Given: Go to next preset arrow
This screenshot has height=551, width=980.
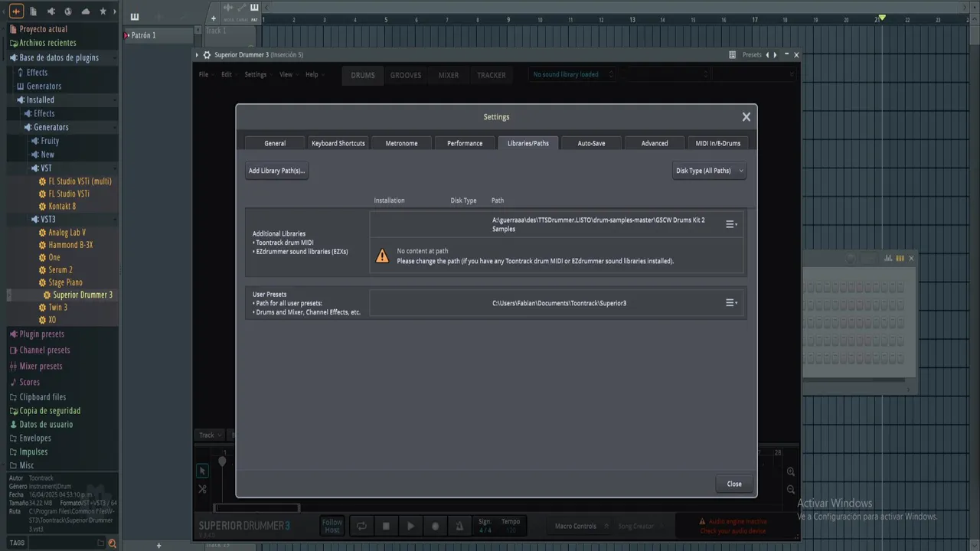Looking at the screenshot, I should 775,55.
